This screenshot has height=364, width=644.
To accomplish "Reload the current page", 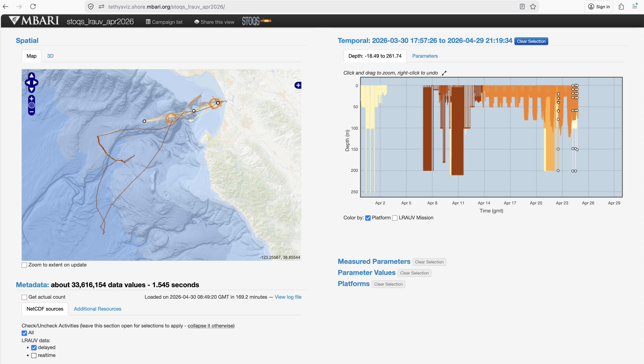I will [33, 7].
